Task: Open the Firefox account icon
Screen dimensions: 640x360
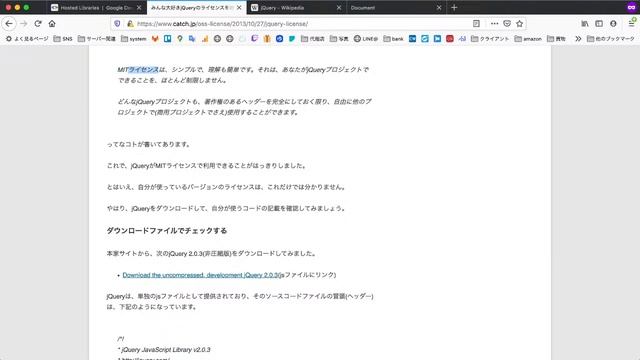Action: (x=613, y=24)
